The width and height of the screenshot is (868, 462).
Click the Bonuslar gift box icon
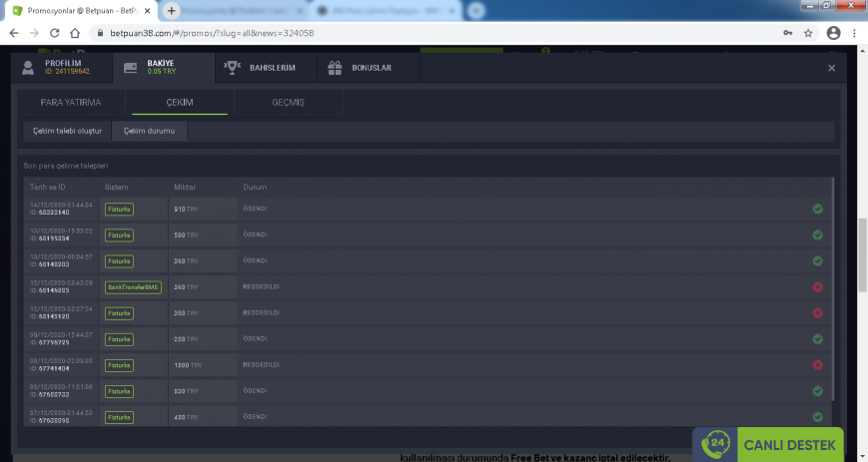[335, 68]
